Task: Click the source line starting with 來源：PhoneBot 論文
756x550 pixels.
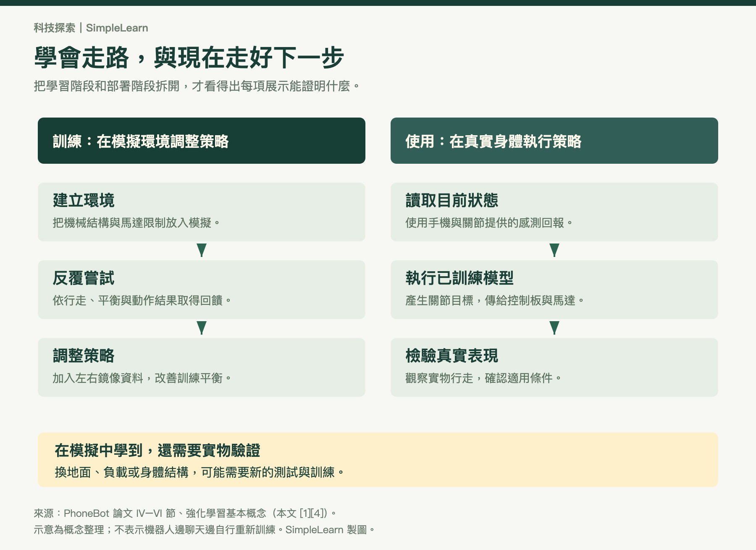Action: coord(185,513)
